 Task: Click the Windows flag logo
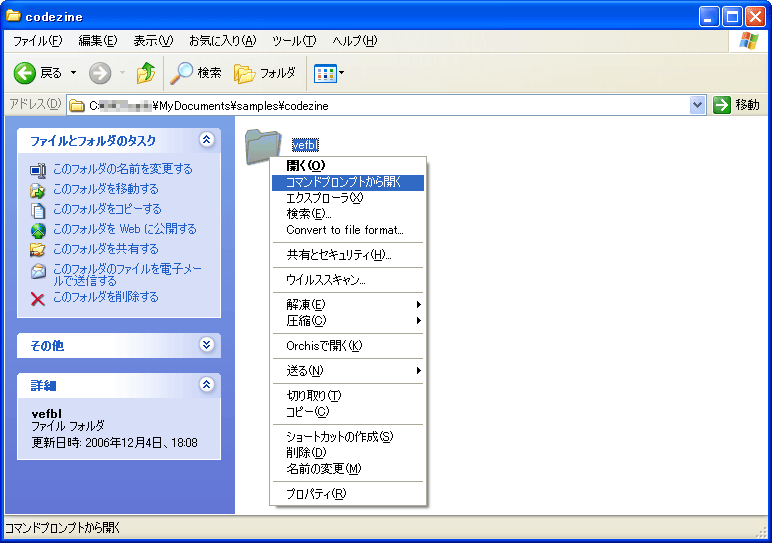[748, 41]
